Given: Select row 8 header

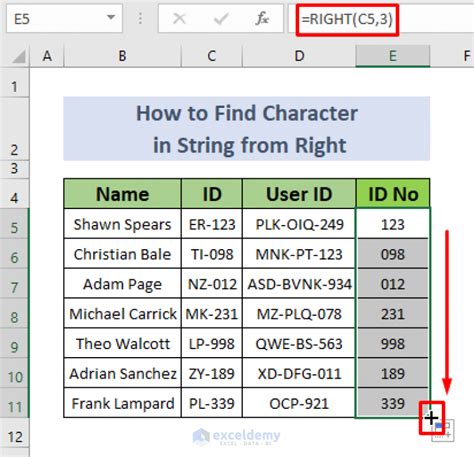Looking at the screenshot, I should [14, 313].
